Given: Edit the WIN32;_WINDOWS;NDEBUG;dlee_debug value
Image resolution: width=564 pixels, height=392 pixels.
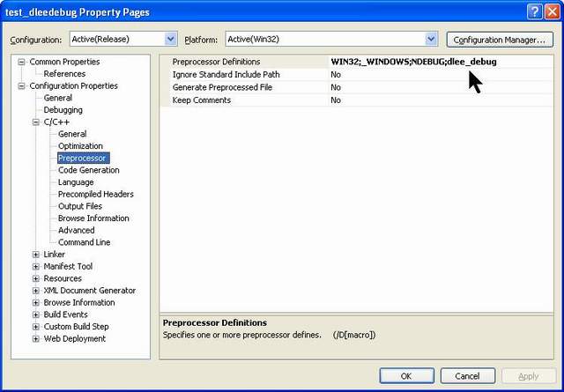Looking at the screenshot, I should (413, 62).
